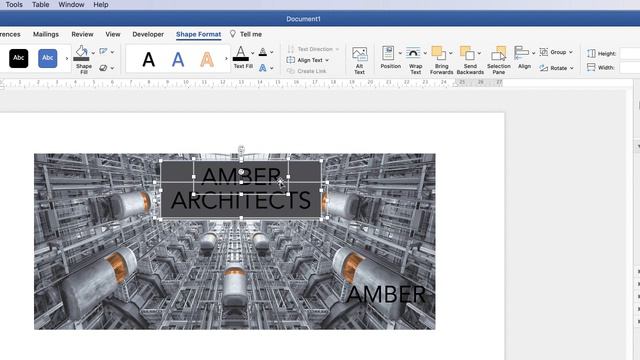Click the Align objects icon
This screenshot has height=360, width=640.
click(521, 53)
